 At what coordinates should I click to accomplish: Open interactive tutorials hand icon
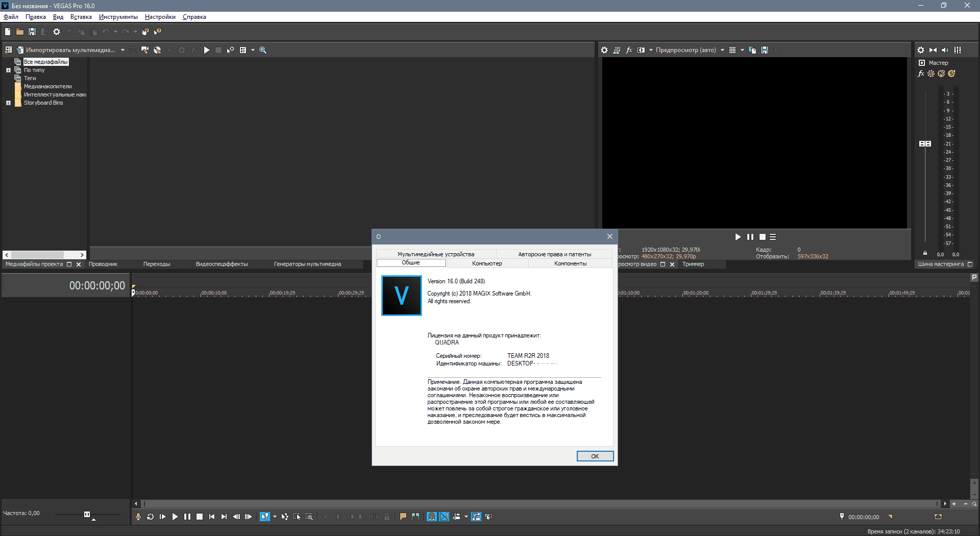click(145, 32)
